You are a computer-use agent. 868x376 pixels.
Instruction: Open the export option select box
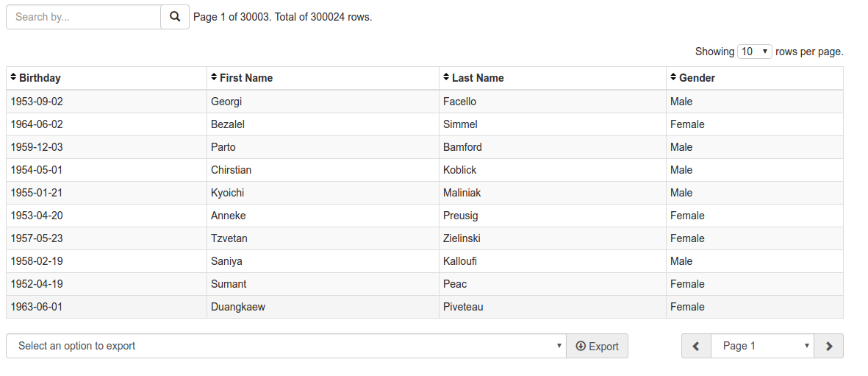(x=286, y=346)
